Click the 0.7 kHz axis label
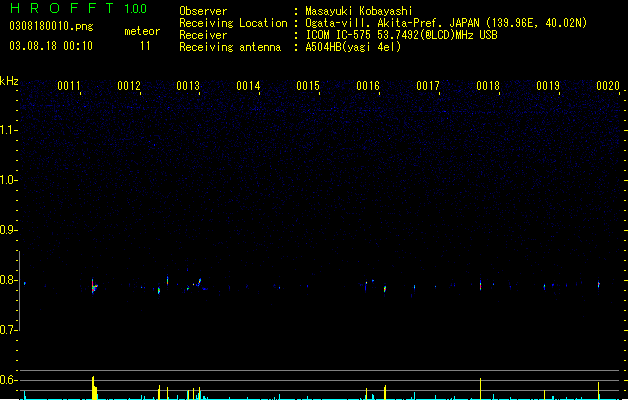Viewport: 629px width, 400px height. click(8, 330)
